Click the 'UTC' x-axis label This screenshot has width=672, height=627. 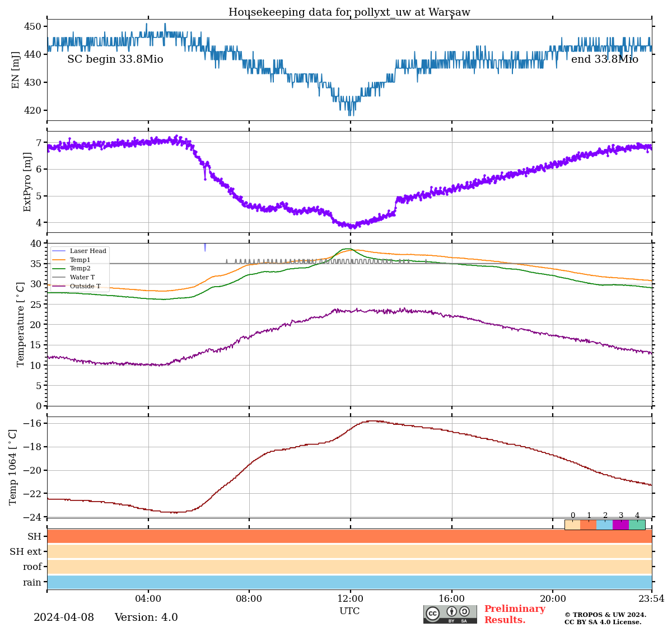[x=349, y=611]
